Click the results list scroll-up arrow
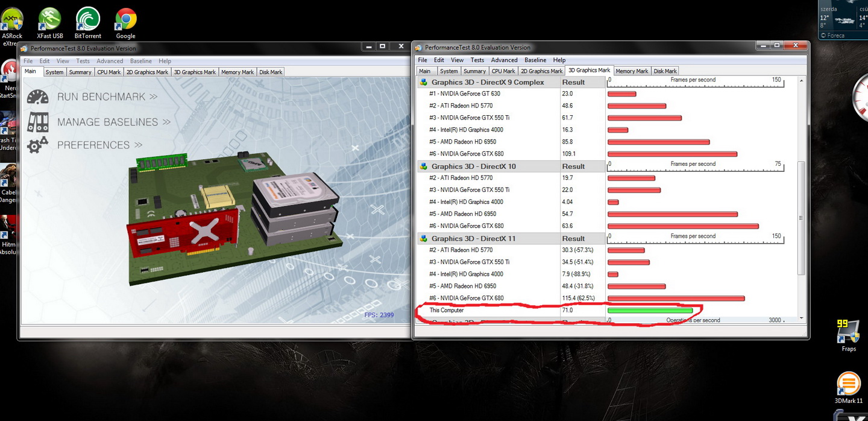 (x=801, y=80)
